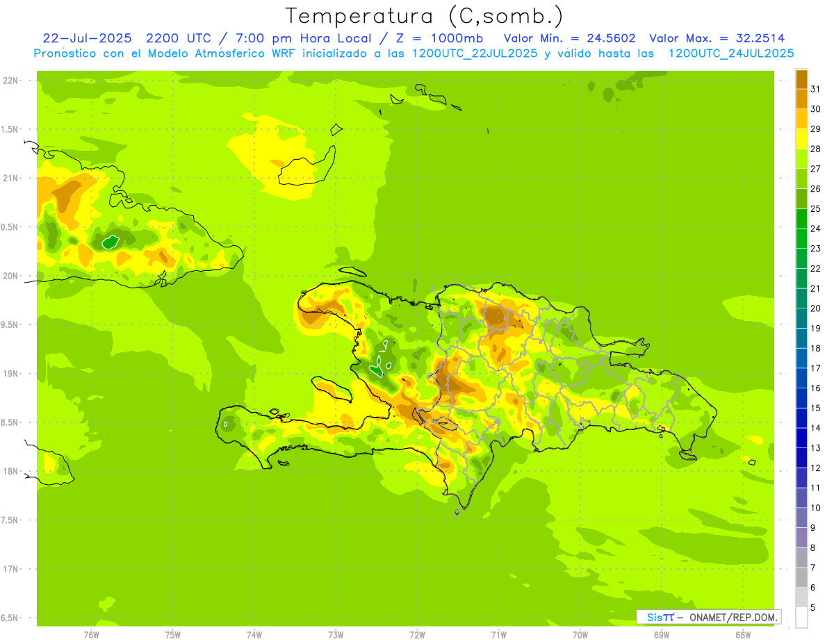This screenshot has width=834, height=644.
Task: Click the longitude label "73W"
Action: pos(336,635)
